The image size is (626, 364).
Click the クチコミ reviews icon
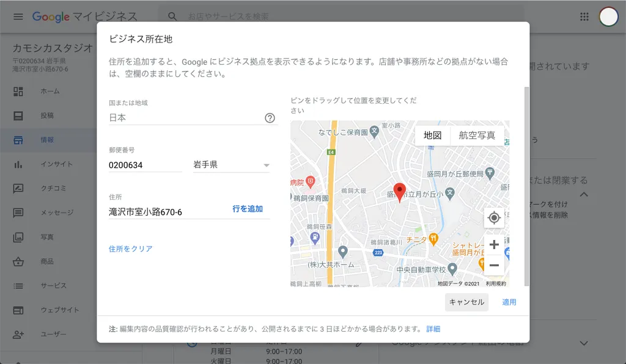pos(18,189)
